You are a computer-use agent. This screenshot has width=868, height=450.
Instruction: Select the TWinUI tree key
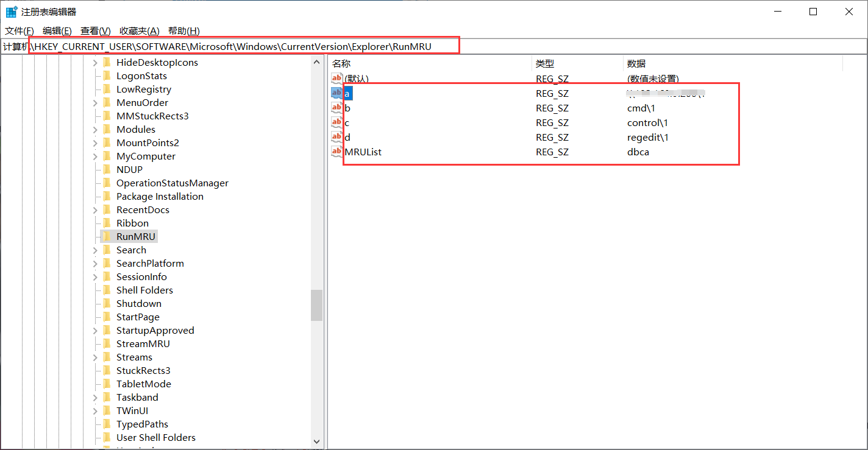pos(132,411)
